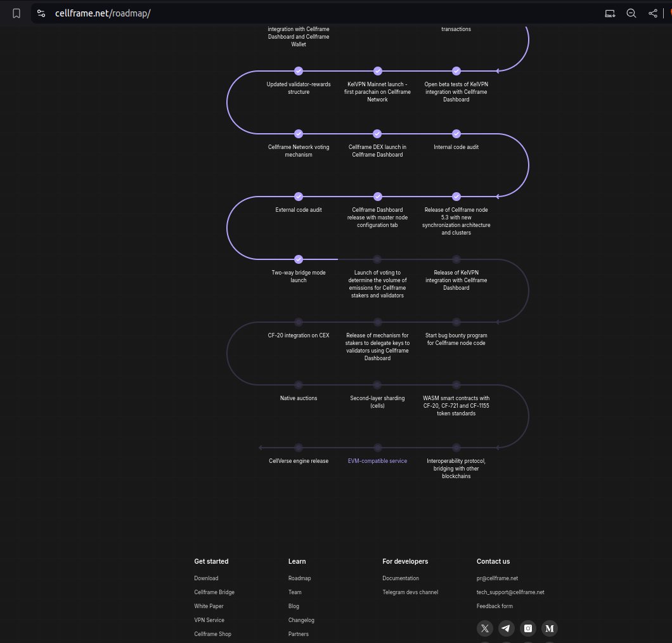This screenshot has width=672, height=643.
Task: Click pending marker above Start bug bounty program
Action: point(456,322)
